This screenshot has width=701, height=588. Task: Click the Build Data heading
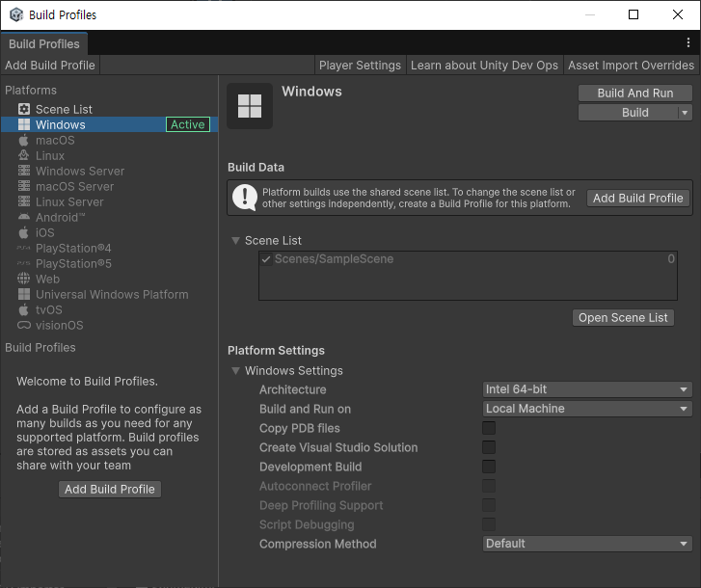click(256, 167)
